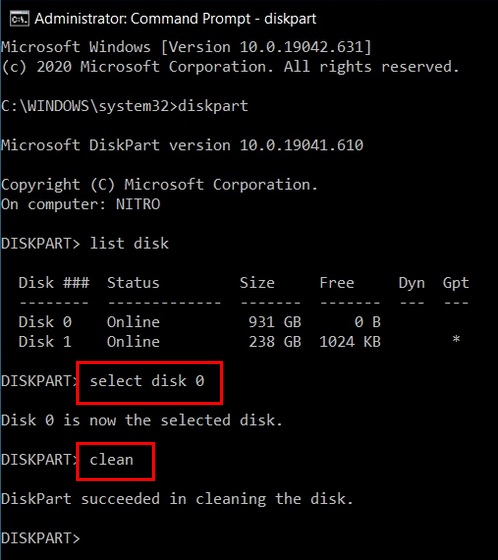The image size is (498, 560).
Task: Click the computer name NITRO
Action: [x=138, y=204]
